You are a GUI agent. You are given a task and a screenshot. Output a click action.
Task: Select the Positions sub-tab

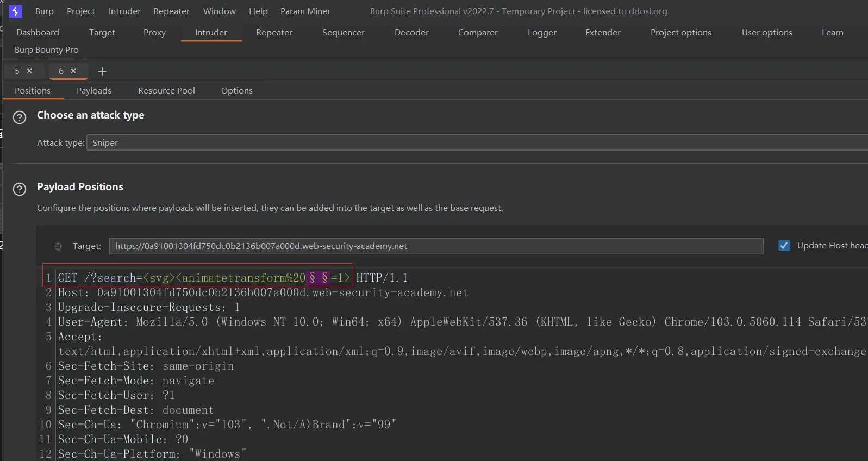click(33, 90)
